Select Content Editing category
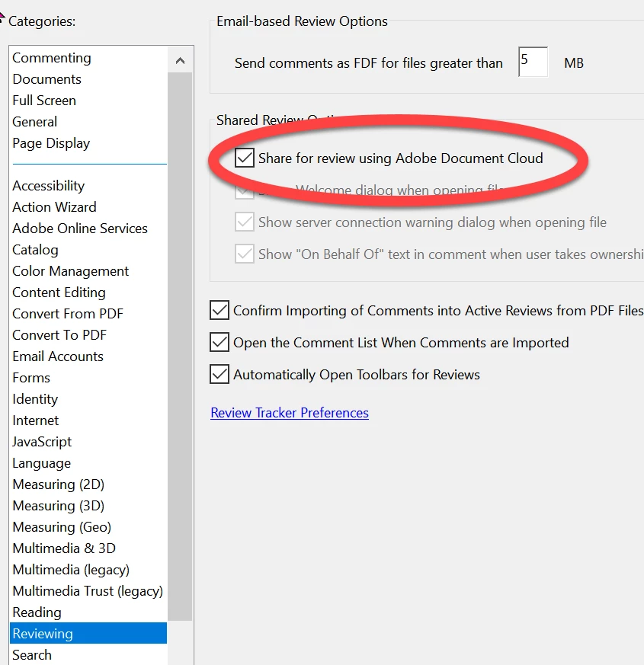The image size is (644, 665). (x=59, y=293)
